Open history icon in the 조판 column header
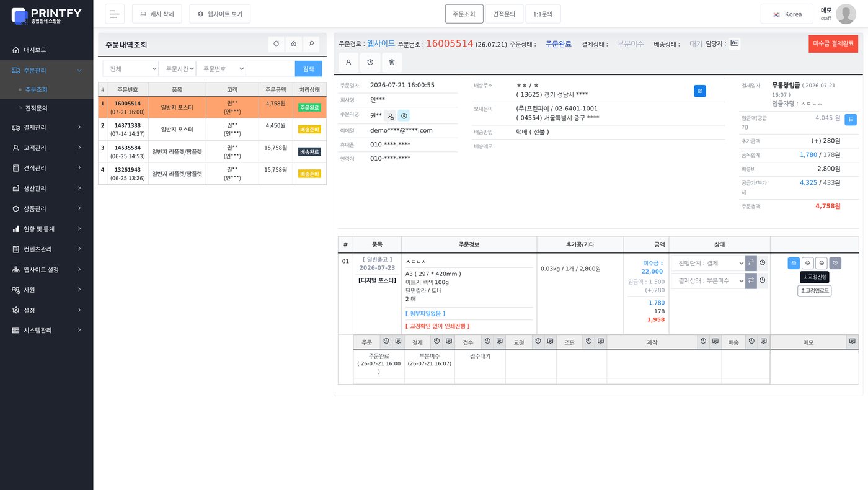 tap(588, 342)
